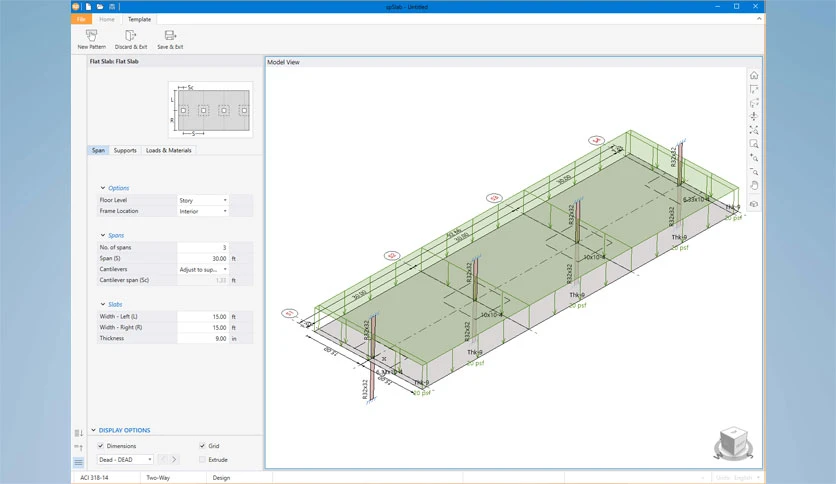Viewport: 836px width, 484px height.
Task: Click the 'Flat Slab: Flat Slab' panel title
Action: (114, 61)
